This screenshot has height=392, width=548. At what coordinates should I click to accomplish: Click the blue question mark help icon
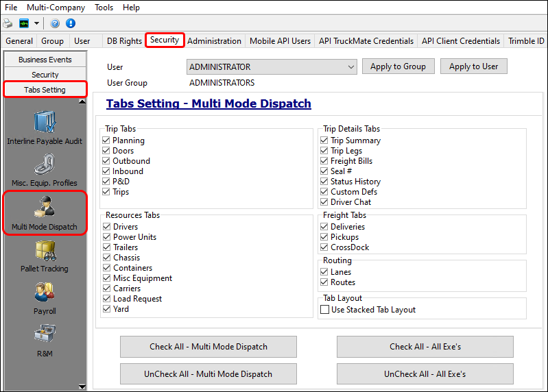point(55,23)
